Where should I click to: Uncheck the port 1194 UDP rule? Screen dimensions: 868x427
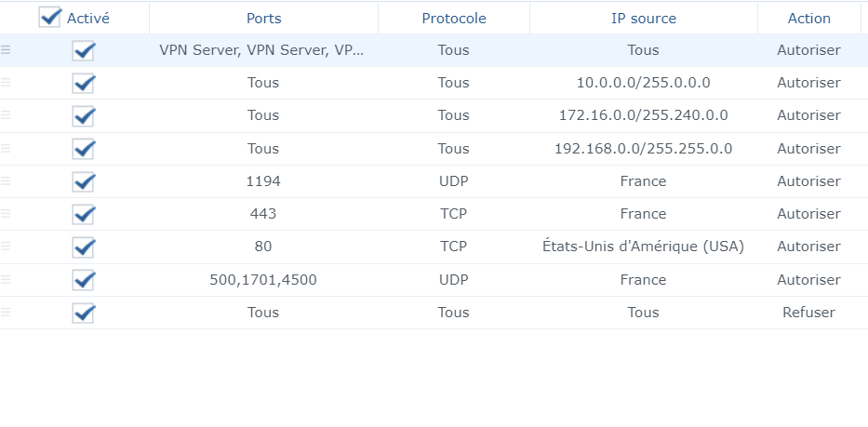click(84, 181)
